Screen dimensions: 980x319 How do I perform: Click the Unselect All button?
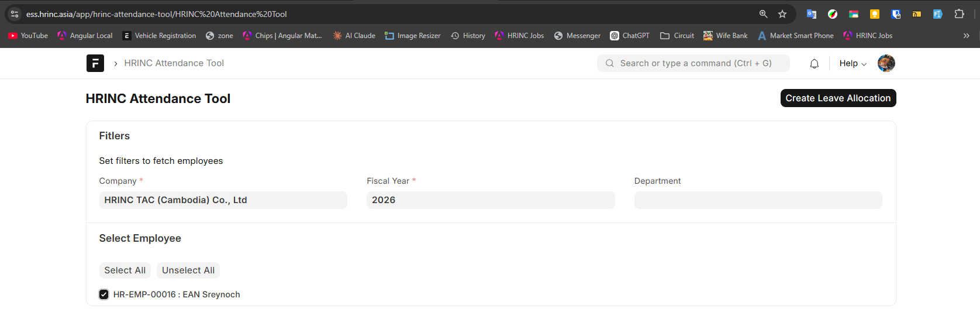coord(188,270)
